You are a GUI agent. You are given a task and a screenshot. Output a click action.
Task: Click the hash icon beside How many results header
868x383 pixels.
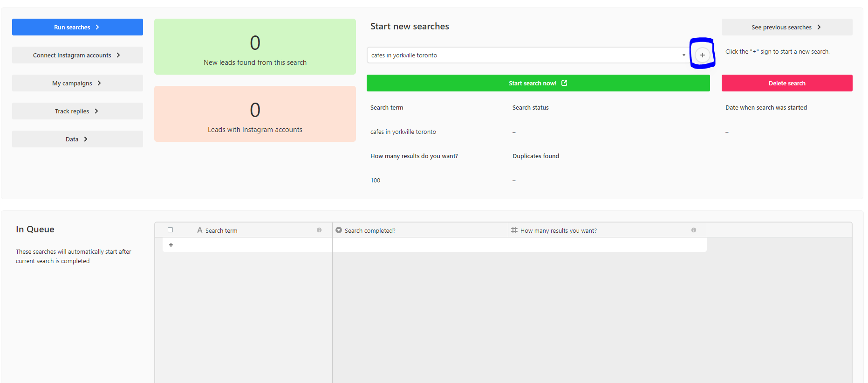tap(514, 230)
